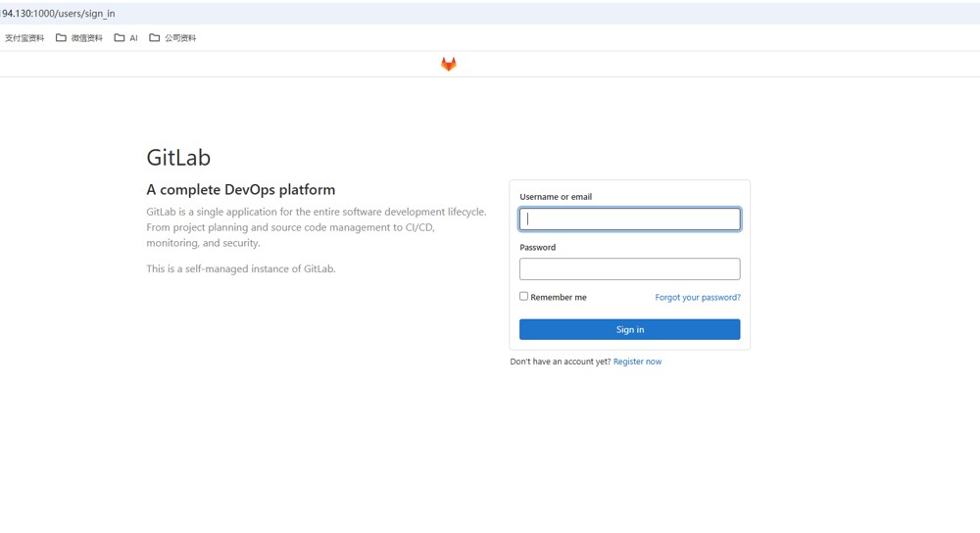Enable the Remember me checkbox
980x533 pixels.
coord(523,296)
